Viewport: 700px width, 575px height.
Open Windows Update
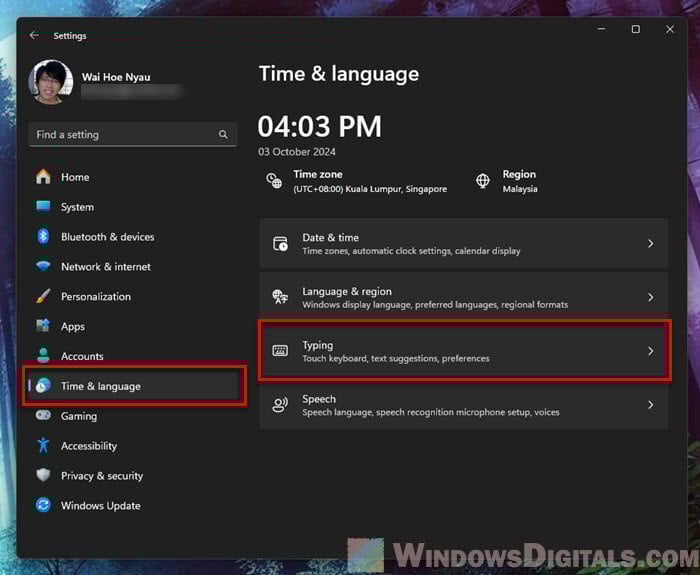[133, 506]
